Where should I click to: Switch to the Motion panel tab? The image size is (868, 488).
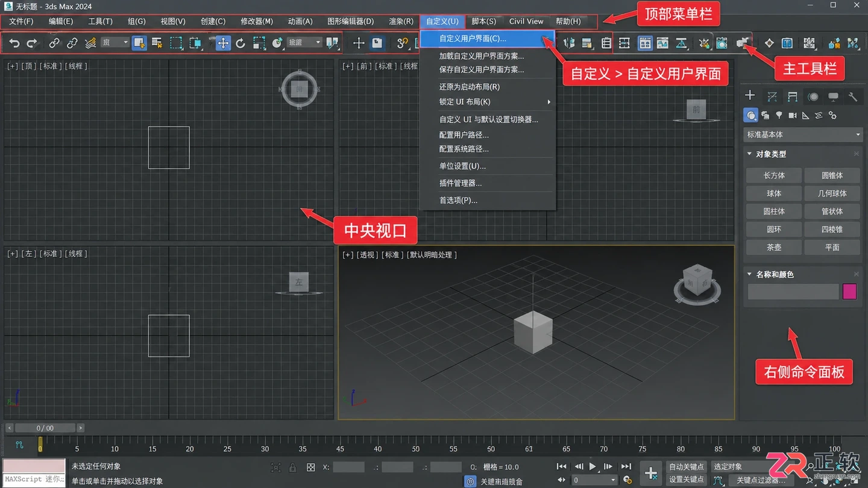tap(813, 96)
